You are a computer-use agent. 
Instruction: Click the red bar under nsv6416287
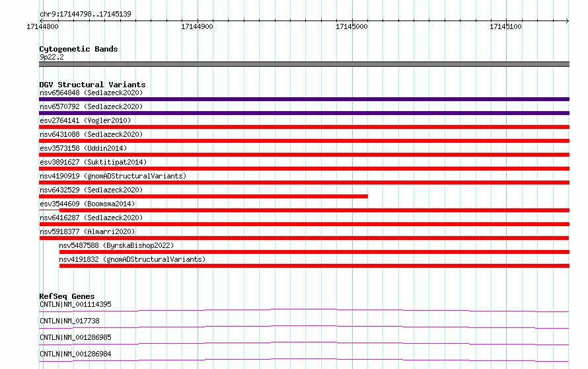pyautogui.click(x=304, y=224)
